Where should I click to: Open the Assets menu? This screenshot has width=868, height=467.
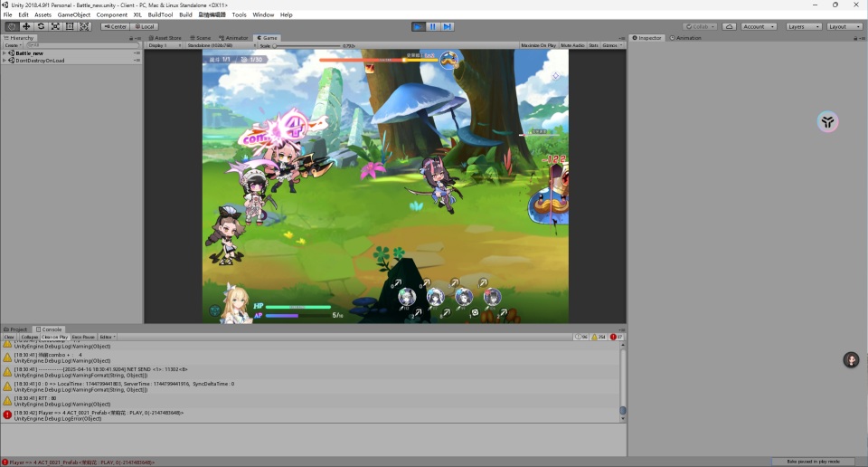tap(42, 15)
